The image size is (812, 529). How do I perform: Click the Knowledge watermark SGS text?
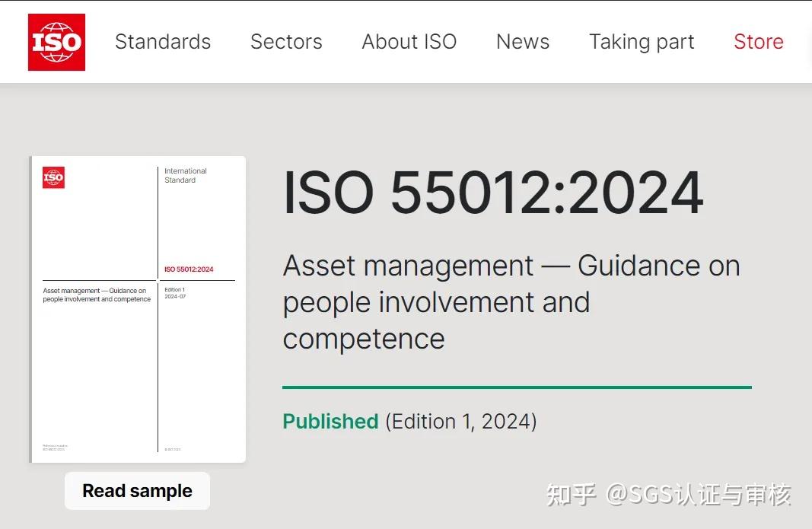(670, 494)
